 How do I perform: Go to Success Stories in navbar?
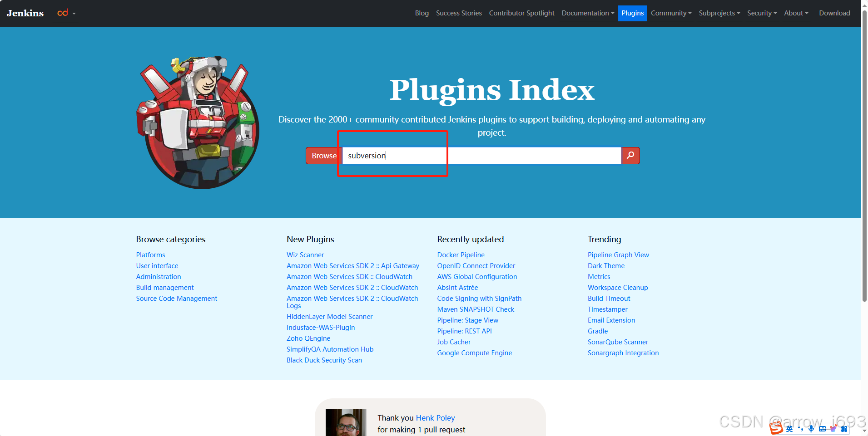[x=459, y=13]
